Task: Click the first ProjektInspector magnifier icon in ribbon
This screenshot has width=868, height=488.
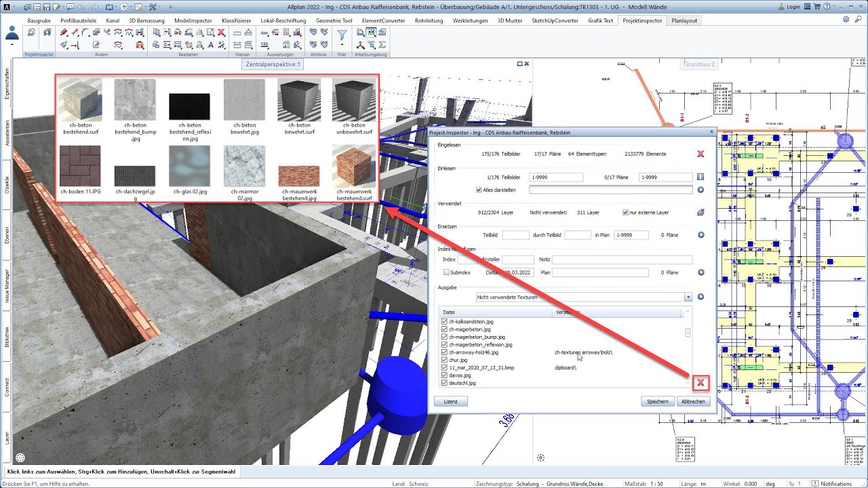Action: tap(31, 33)
